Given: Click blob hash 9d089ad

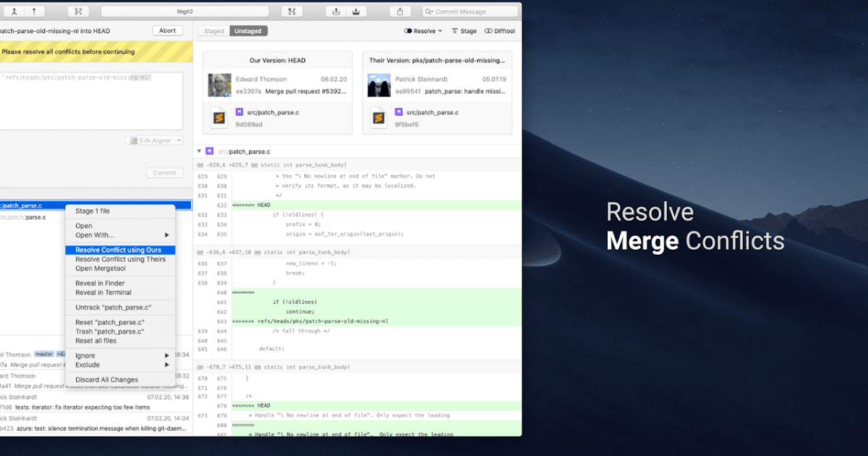Looking at the screenshot, I should [x=249, y=124].
